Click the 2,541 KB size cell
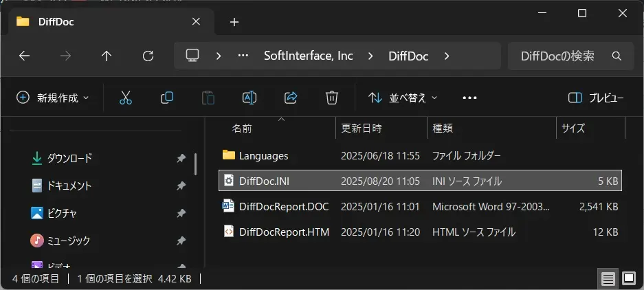Viewport: 644px width, 290px height. (x=599, y=207)
